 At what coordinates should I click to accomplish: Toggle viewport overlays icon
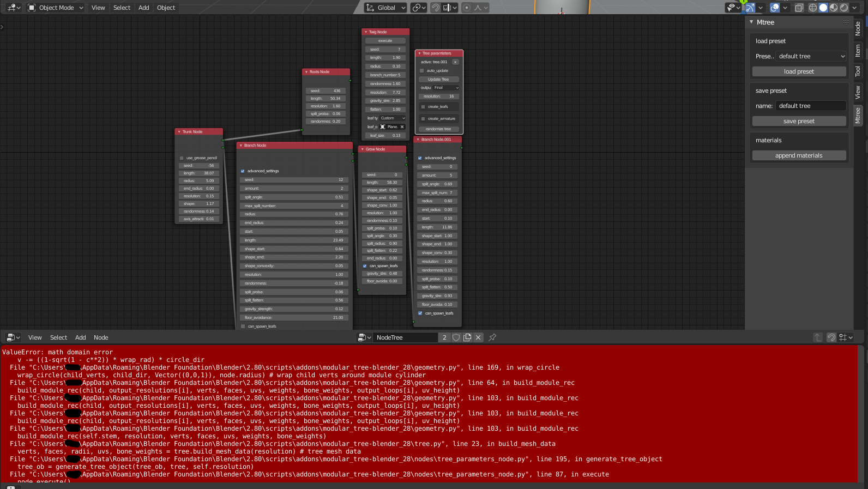775,8
